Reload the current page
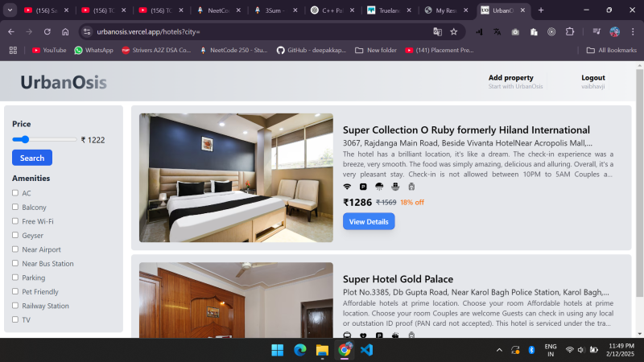This screenshot has width=644, height=362. (47, 31)
